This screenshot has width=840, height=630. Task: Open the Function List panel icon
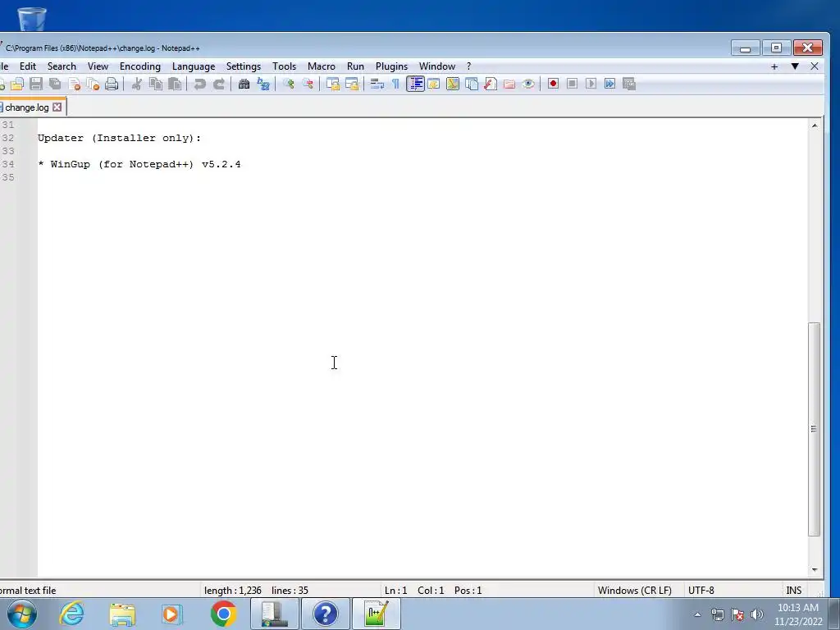[491, 84]
